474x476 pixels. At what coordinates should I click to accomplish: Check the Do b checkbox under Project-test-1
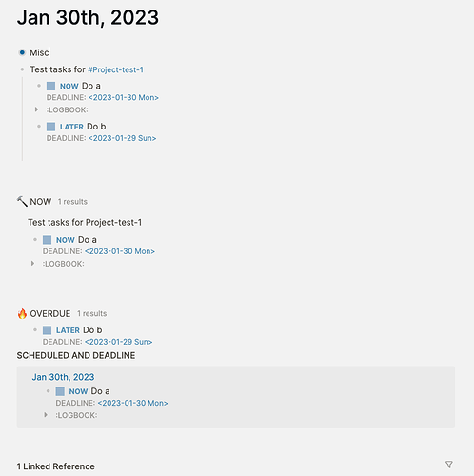click(x=50, y=127)
